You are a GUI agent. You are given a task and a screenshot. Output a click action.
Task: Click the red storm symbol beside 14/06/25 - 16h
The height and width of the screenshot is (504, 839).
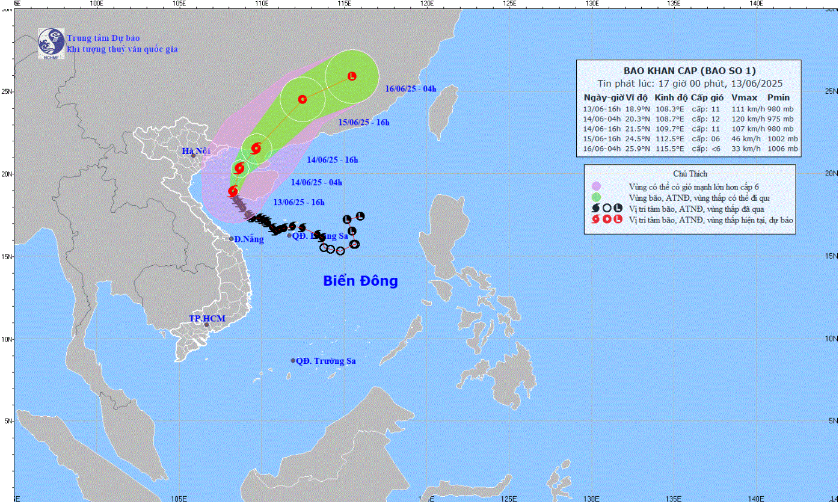coord(256,148)
